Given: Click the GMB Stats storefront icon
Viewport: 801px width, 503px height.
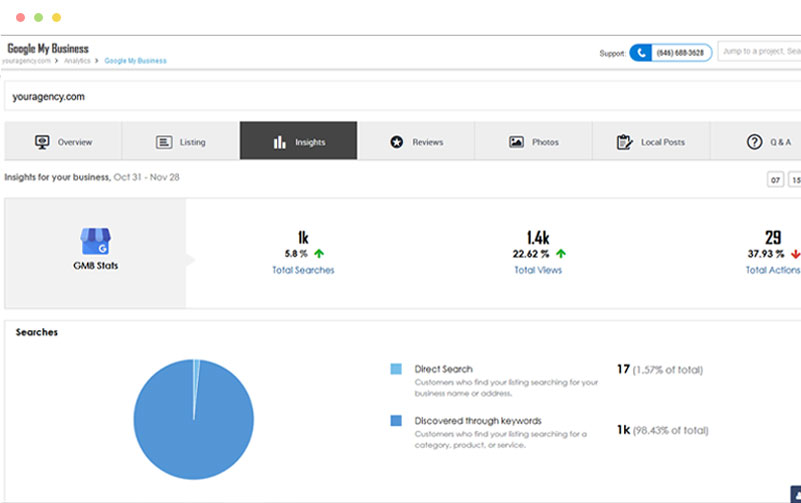Looking at the screenshot, I should pos(96,241).
